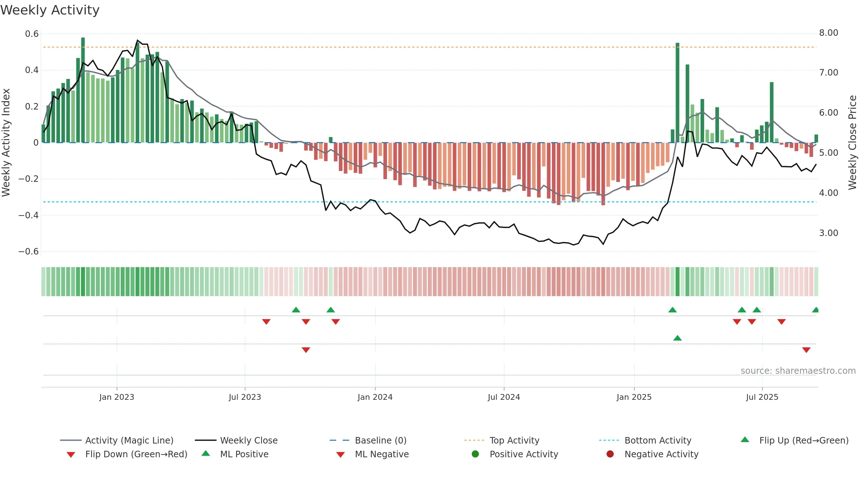Image resolution: width=868 pixels, height=488 pixels.
Task: Click the −0.6 activity index axis label
Action: [29, 252]
